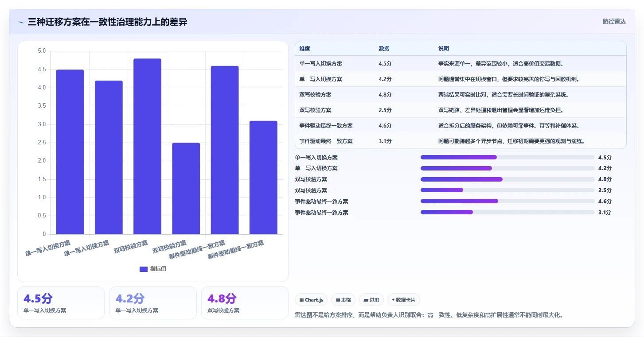Click the 0 y-axis label
644x337 pixels.
click(x=44, y=234)
